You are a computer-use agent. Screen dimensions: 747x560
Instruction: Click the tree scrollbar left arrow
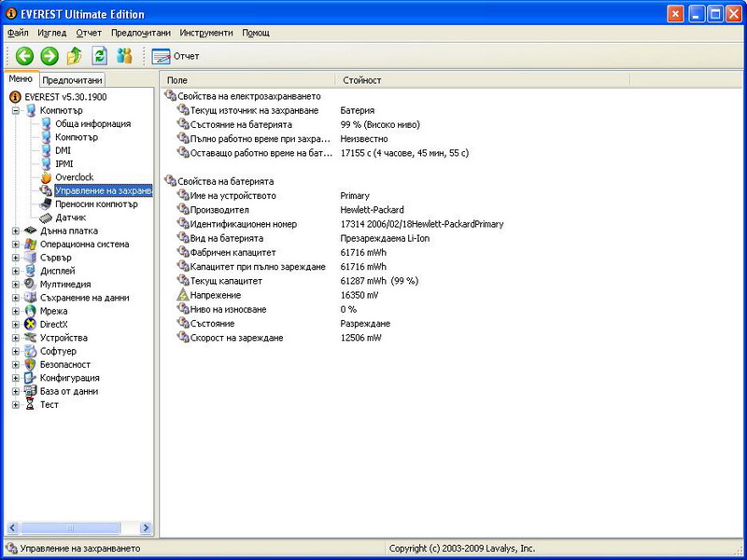[x=13, y=527]
